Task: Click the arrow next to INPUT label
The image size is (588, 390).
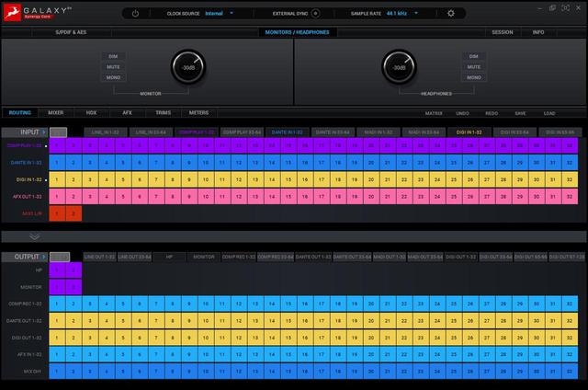Action: click(44, 132)
